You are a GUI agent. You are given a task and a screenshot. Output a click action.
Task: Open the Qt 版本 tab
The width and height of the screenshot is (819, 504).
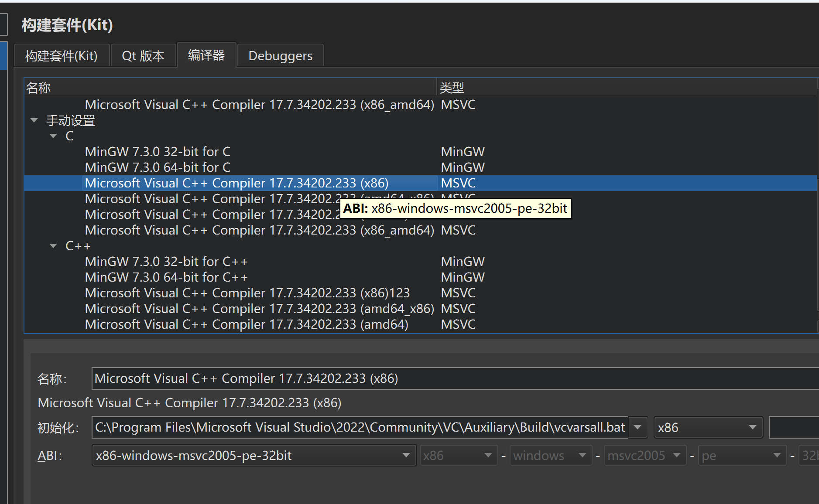coord(143,56)
